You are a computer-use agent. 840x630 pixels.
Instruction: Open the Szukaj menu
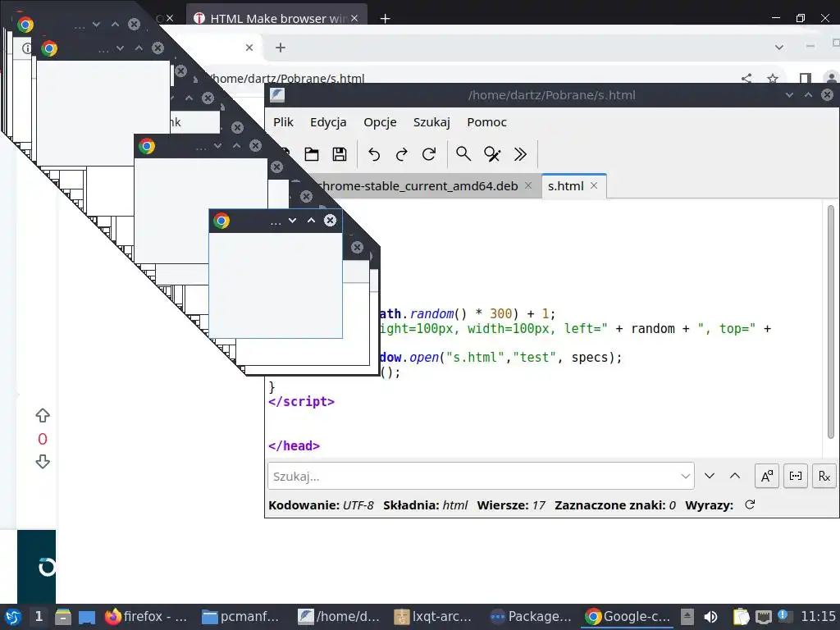(x=431, y=122)
